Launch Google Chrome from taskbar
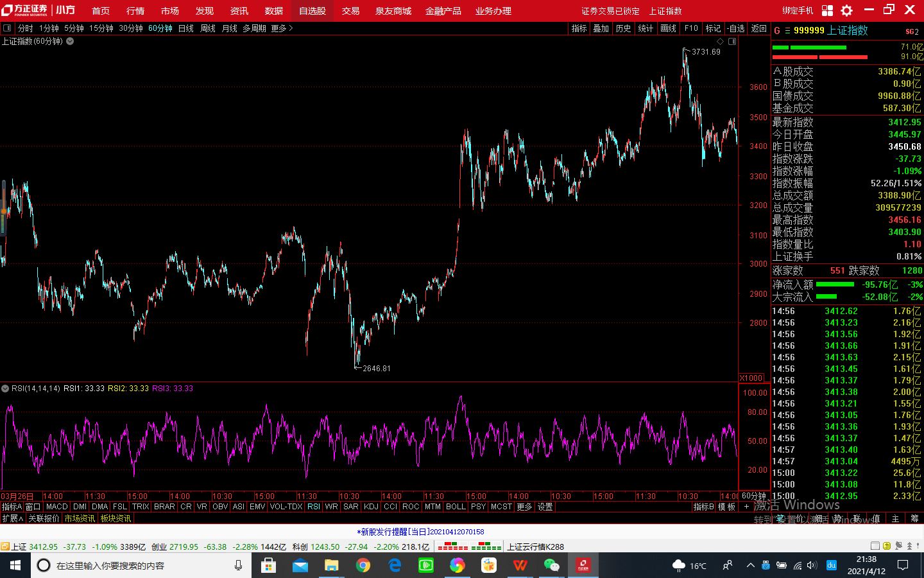The width and height of the screenshot is (924, 578). 363,565
